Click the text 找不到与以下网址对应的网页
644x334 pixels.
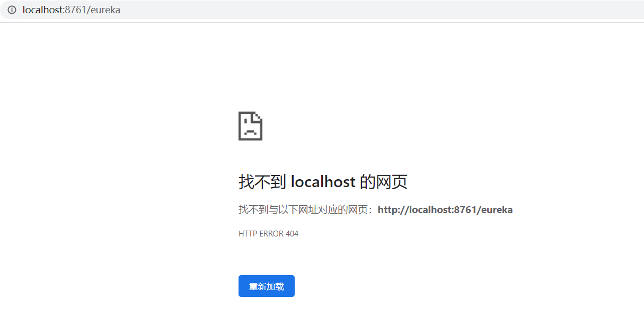(304, 209)
